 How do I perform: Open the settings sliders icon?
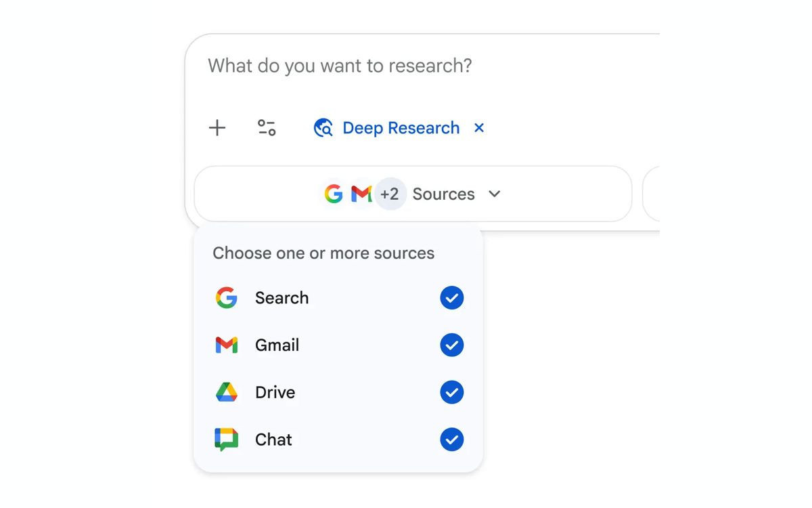click(x=266, y=127)
